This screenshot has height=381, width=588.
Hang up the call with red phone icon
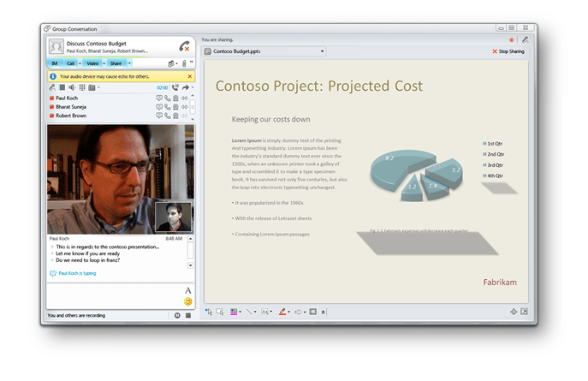[184, 46]
